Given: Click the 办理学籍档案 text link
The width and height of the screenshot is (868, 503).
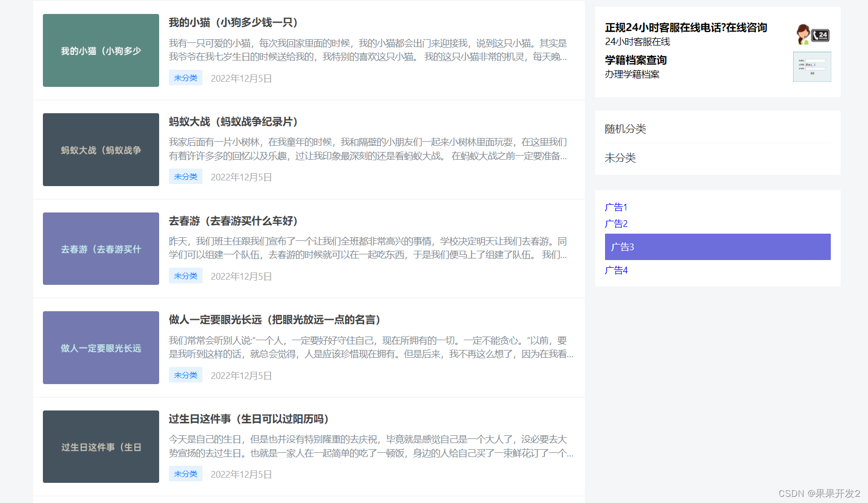Looking at the screenshot, I should click(632, 74).
